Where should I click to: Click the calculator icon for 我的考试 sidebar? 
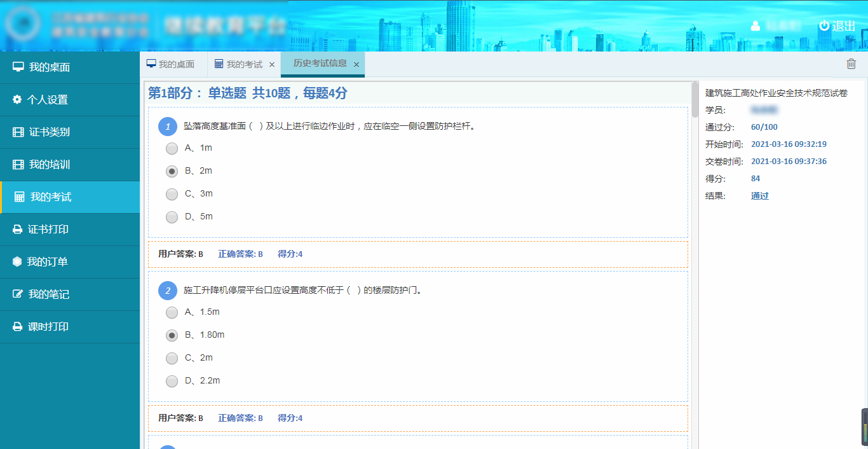20,197
